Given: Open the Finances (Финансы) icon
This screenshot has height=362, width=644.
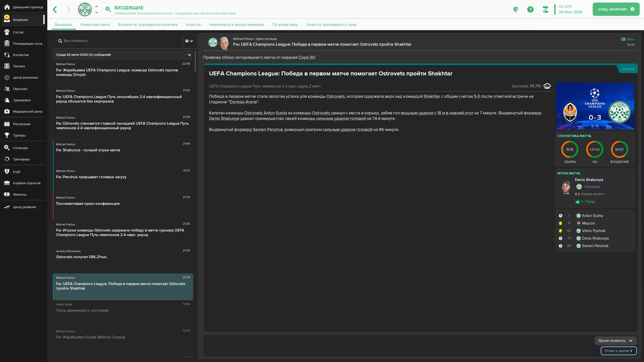Looking at the screenshot, I should 7,194.
